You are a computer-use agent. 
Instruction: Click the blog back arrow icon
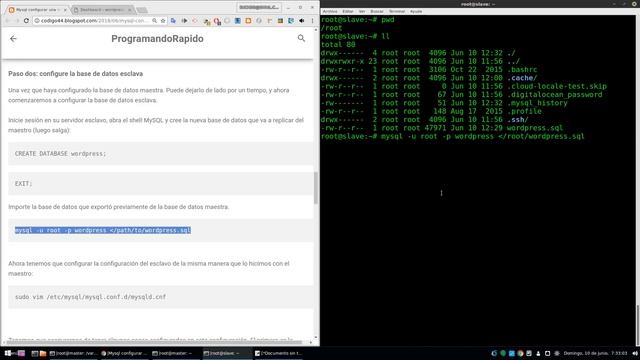pos(13,39)
